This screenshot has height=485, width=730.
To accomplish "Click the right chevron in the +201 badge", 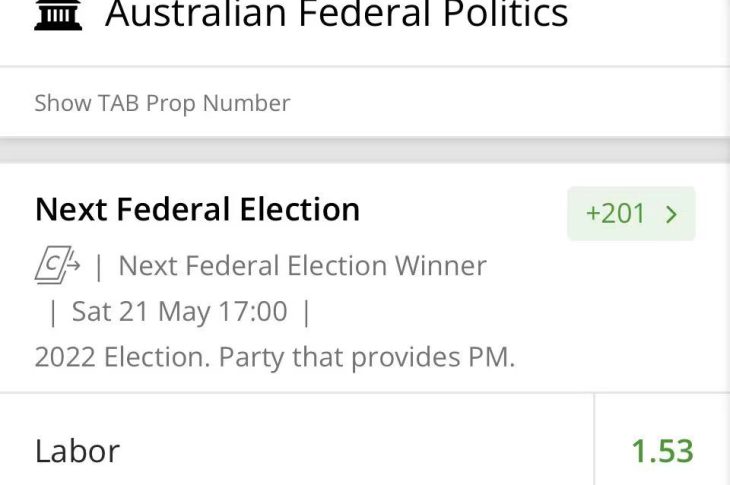I will coord(671,214).
